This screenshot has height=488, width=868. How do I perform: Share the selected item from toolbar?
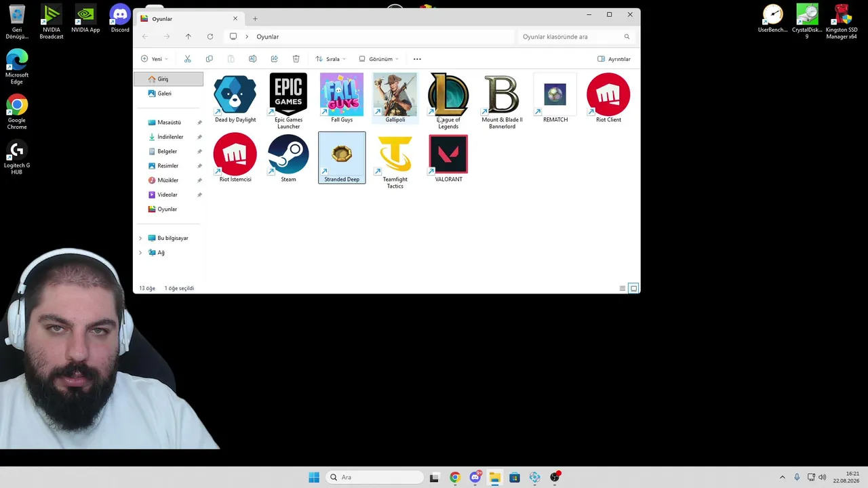[x=274, y=59]
